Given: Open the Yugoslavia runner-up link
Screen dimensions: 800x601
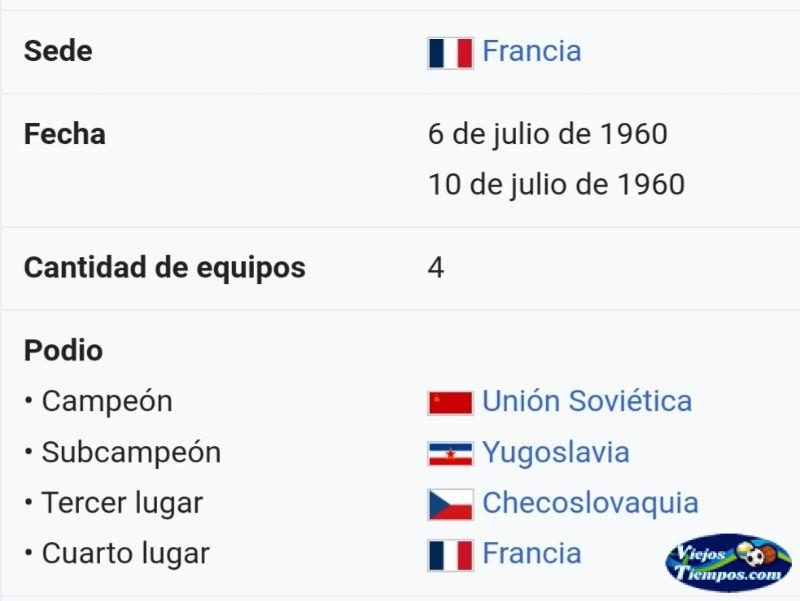Looking at the screenshot, I should (x=556, y=453).
